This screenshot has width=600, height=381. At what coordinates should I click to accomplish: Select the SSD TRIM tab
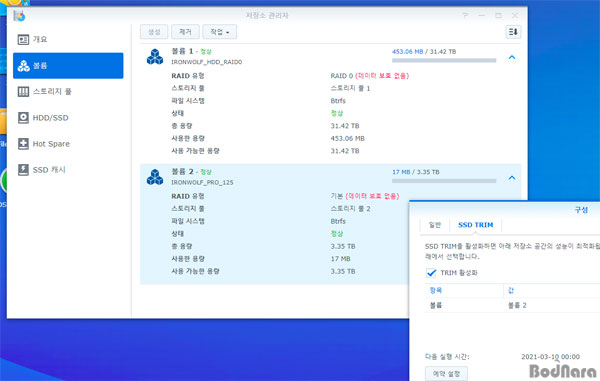click(476, 225)
